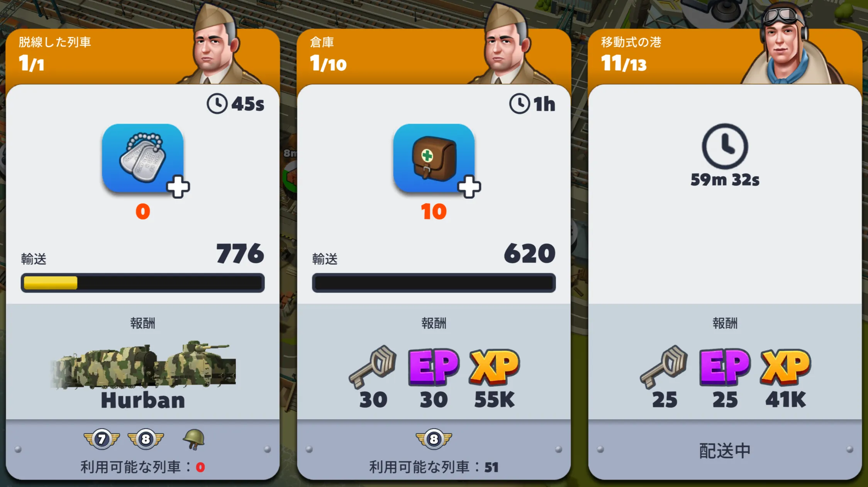Click the plus on medical bag icon
Screen dimensions: 868x487
[x=469, y=187]
